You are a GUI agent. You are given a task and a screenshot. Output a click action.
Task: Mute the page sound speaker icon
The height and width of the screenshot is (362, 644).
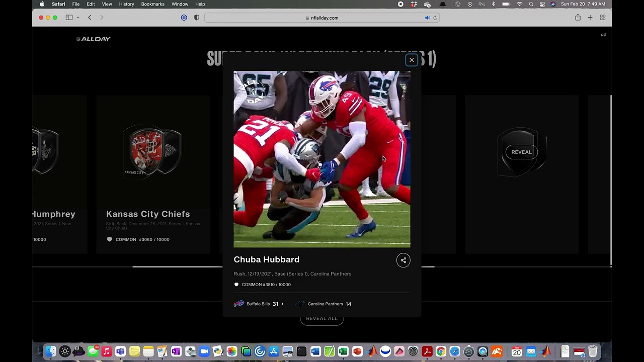coord(603,35)
